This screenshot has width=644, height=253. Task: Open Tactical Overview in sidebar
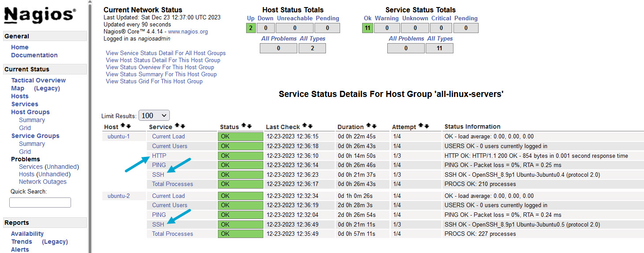coord(38,80)
